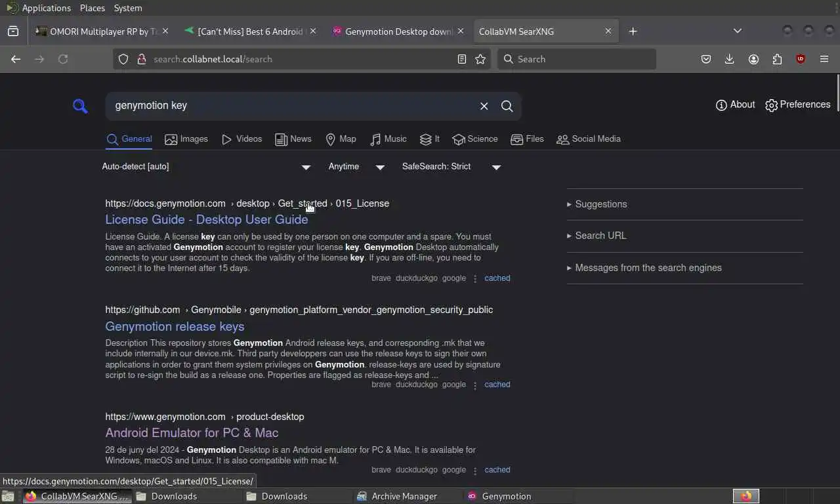Viewport: 840px width, 504px height.
Task: Open the Anytime time range dropdown
Action: (x=356, y=167)
